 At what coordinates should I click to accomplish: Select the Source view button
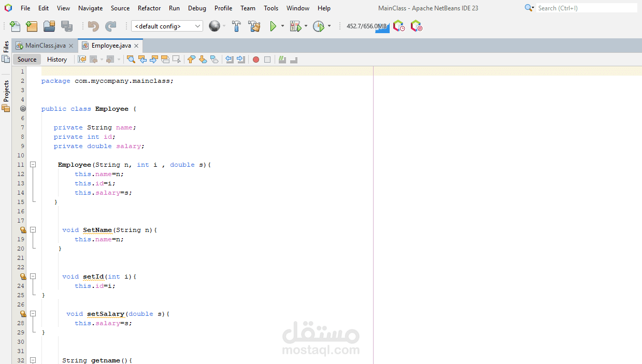(27, 60)
